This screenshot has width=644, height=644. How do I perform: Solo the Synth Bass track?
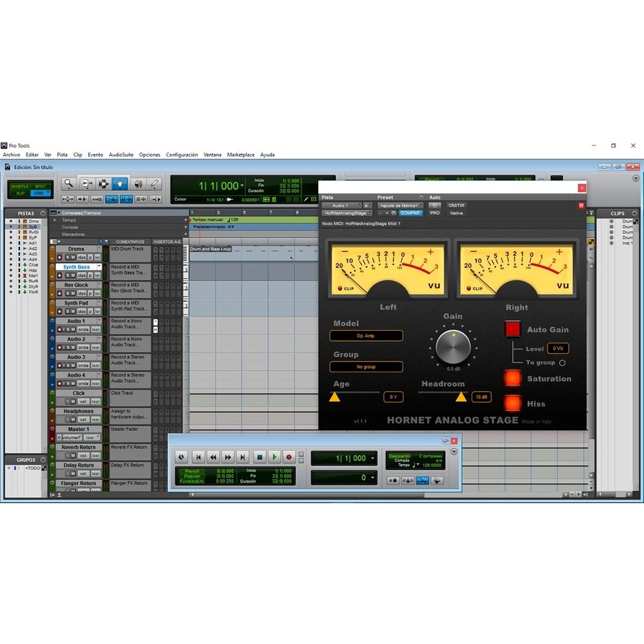tap(67, 275)
